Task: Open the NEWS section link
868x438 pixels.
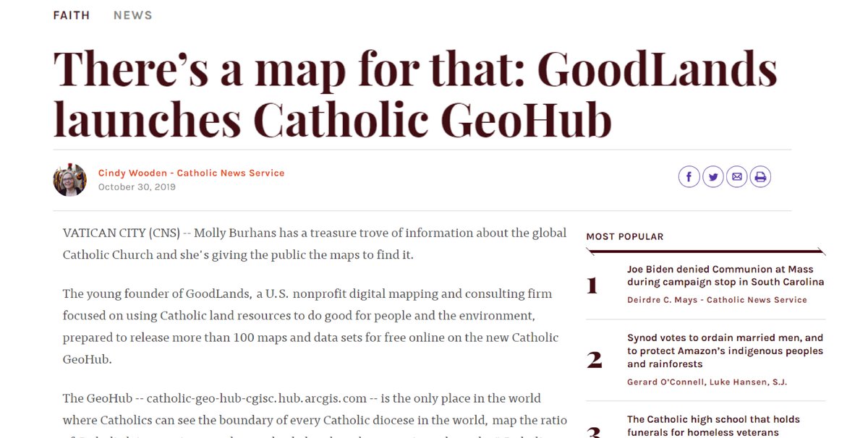Action: click(133, 15)
